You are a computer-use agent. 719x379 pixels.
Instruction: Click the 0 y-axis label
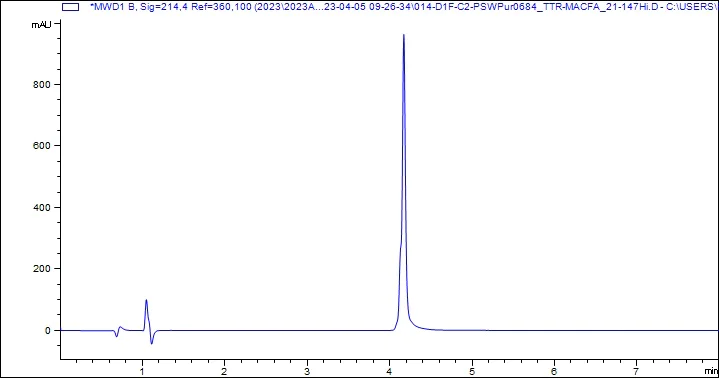tap(48, 330)
